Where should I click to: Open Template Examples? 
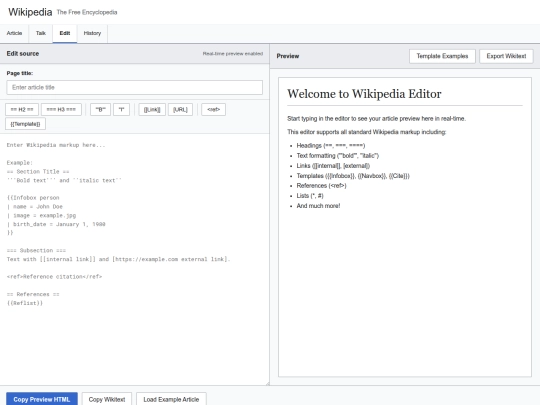coord(442,56)
